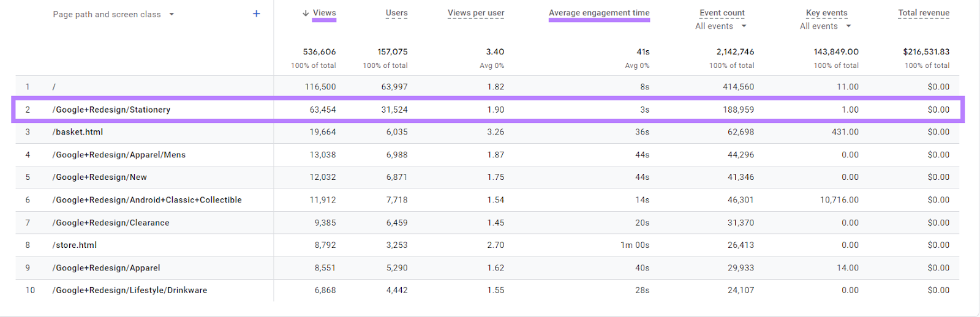This screenshot has height=317, width=980.
Task: Expand the Key events All events dropdown
Action: click(x=848, y=26)
